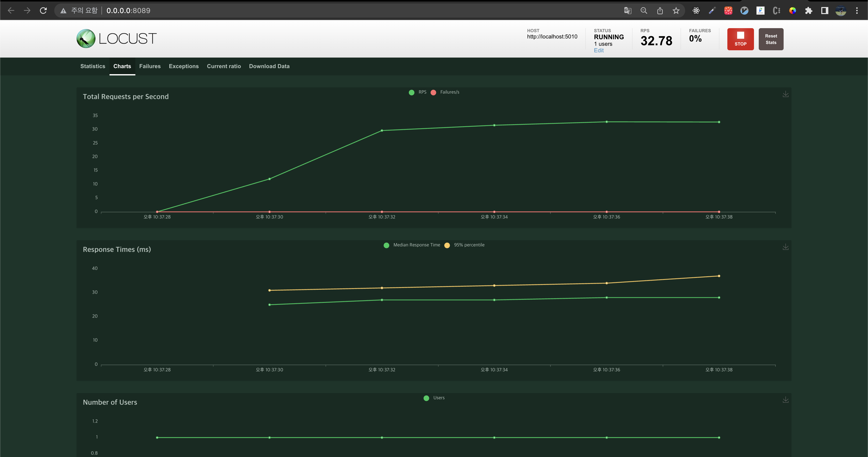
Task: Open the Extensions puzzle piece menu
Action: (808, 11)
